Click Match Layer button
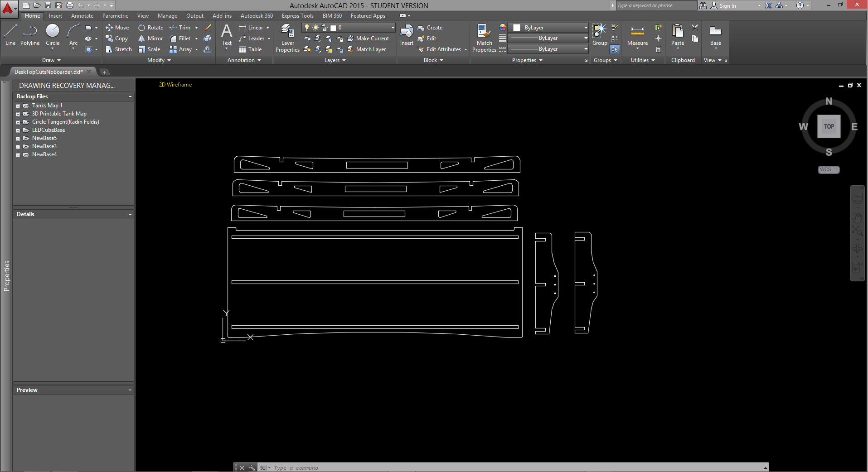Image resolution: width=868 pixels, height=472 pixels. point(366,49)
